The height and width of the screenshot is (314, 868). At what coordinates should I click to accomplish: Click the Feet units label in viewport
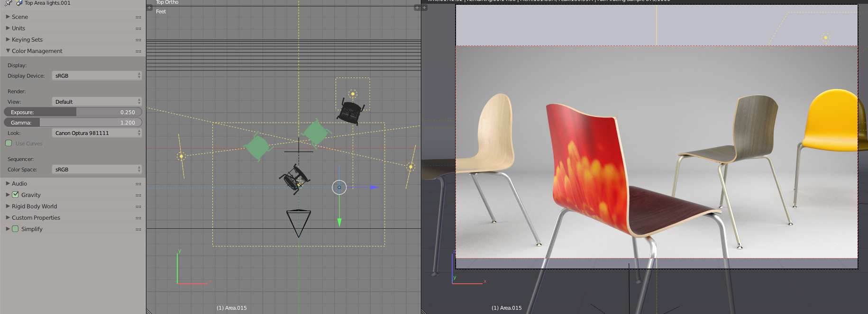pos(161,11)
